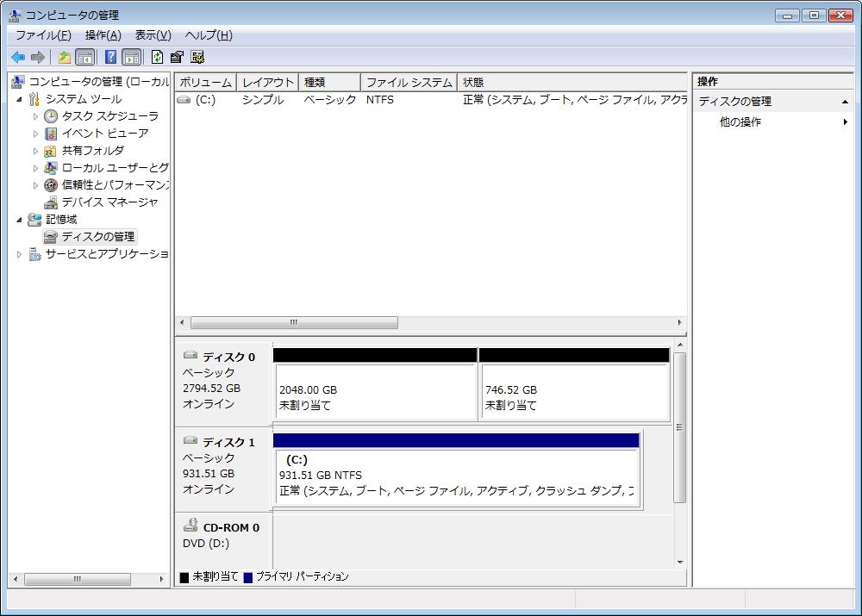Click the disk settings toolbar icon
The width and height of the screenshot is (862, 616).
tap(197, 57)
